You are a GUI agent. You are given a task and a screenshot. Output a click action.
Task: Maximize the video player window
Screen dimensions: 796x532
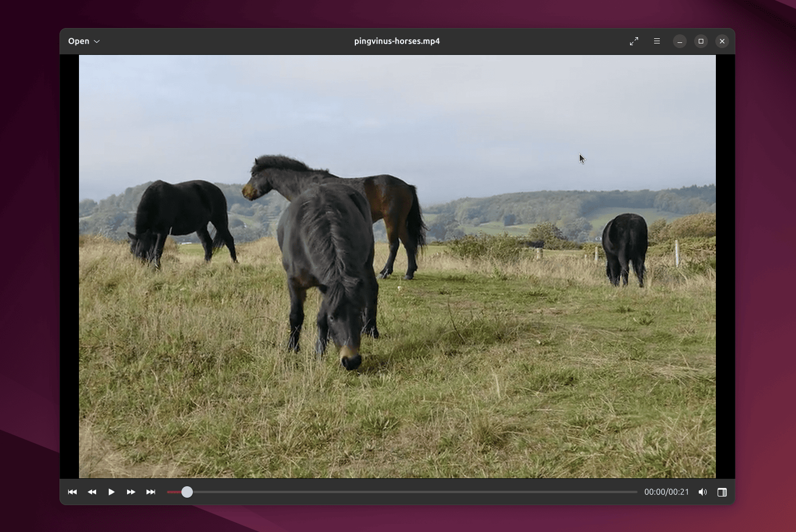(x=701, y=41)
